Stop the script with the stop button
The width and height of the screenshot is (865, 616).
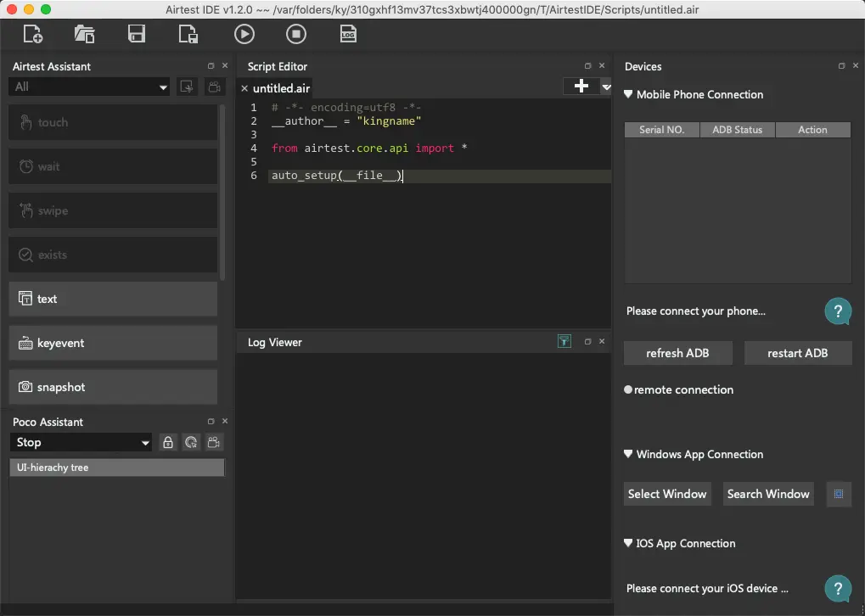(295, 34)
